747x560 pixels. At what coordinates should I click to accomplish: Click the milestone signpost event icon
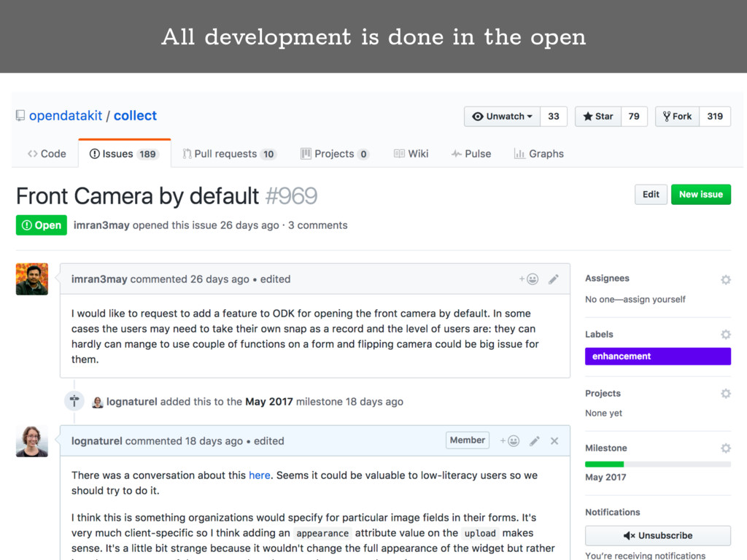click(74, 401)
